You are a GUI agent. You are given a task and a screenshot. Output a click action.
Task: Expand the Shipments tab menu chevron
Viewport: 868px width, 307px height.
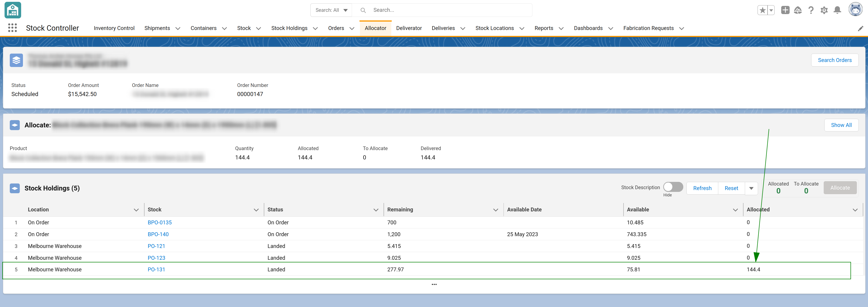tap(178, 29)
